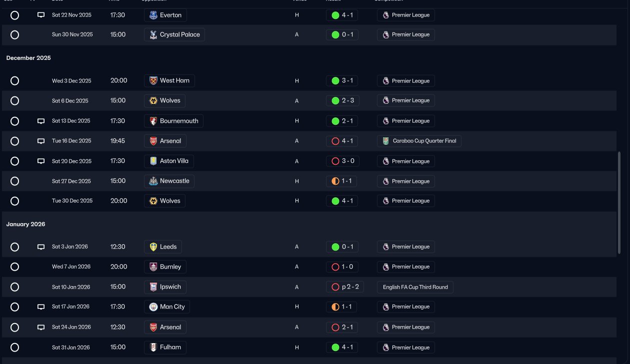This screenshot has height=364, width=630.
Task: Click the TV icon for Leeds fixture
Action: pos(41,247)
